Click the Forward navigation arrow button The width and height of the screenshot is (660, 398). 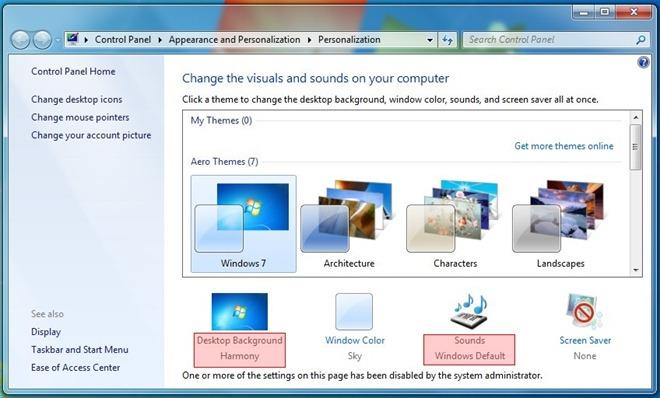click(x=42, y=40)
